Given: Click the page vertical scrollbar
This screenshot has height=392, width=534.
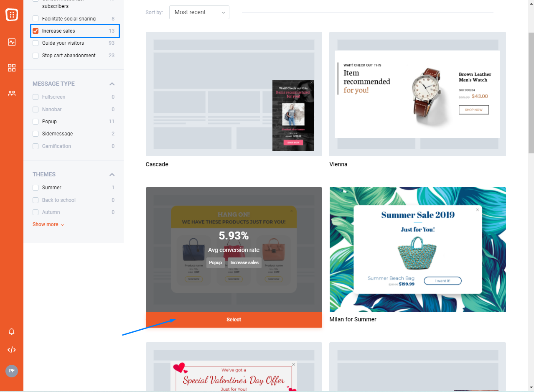Looking at the screenshot, I should [x=531, y=92].
